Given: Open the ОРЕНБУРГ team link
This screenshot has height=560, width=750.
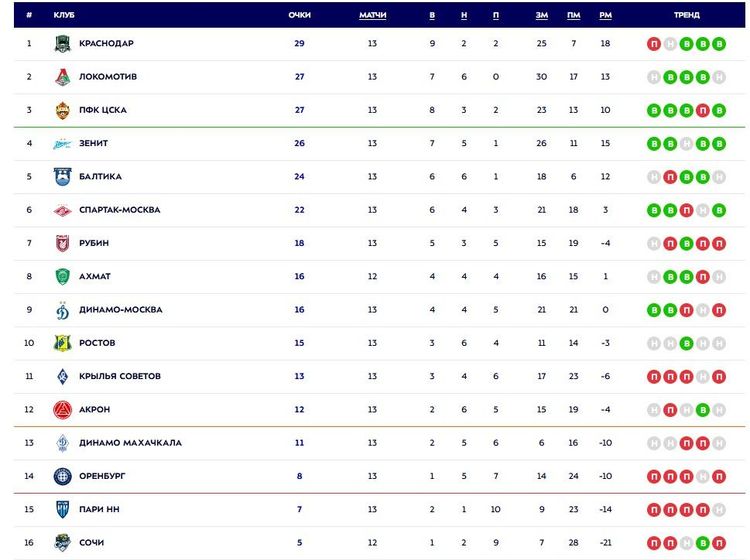Looking at the screenshot, I should pyautogui.click(x=103, y=476).
